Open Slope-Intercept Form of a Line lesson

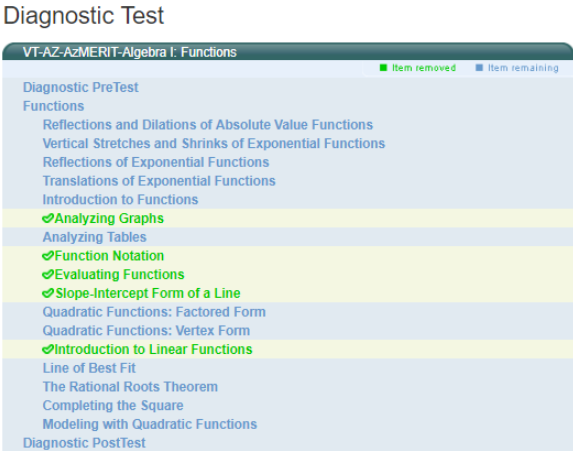point(148,293)
